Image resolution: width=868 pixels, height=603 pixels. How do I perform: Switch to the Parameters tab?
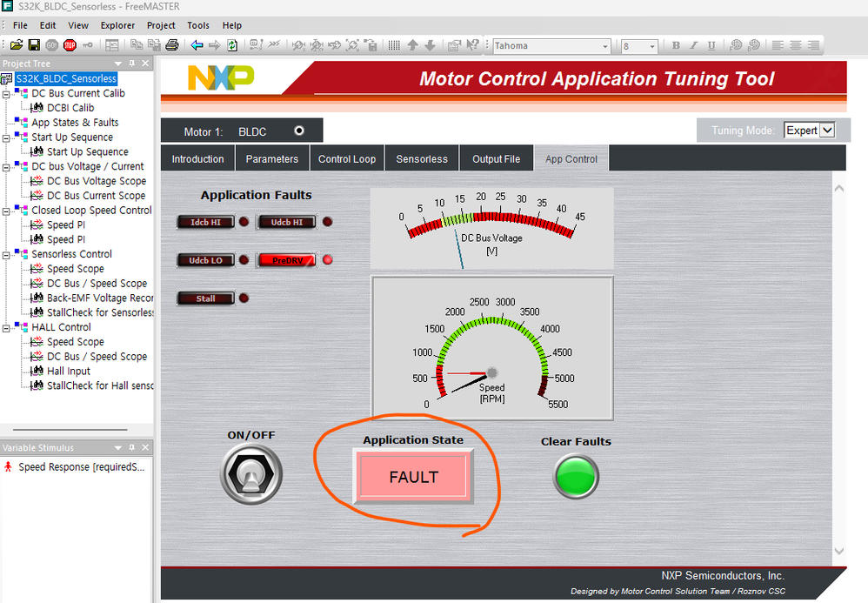tap(272, 159)
